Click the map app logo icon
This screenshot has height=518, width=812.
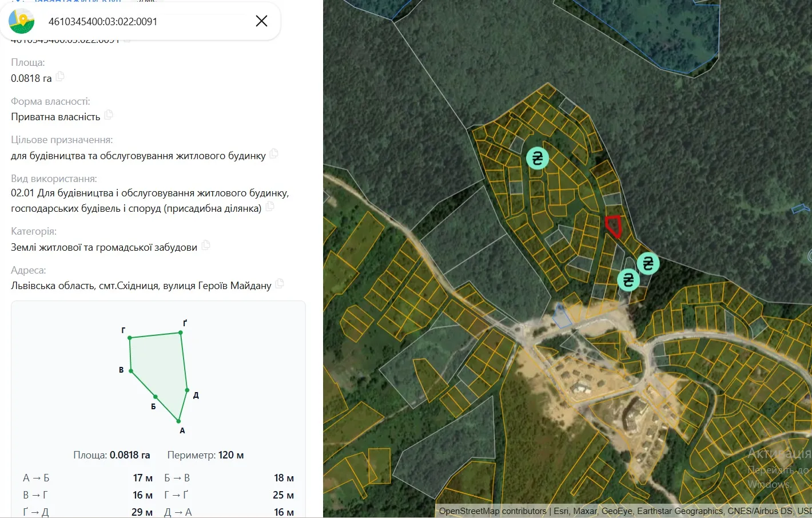(22, 21)
